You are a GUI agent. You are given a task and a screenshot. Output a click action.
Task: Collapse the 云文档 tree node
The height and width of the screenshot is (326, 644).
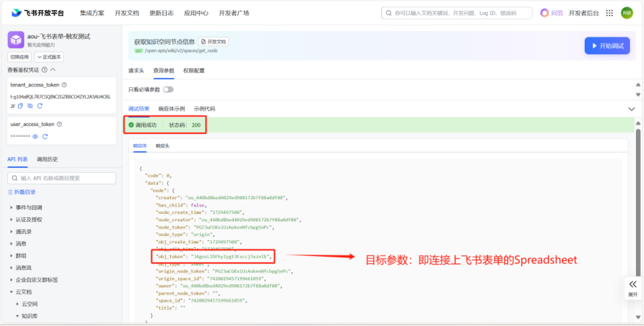click(11, 291)
